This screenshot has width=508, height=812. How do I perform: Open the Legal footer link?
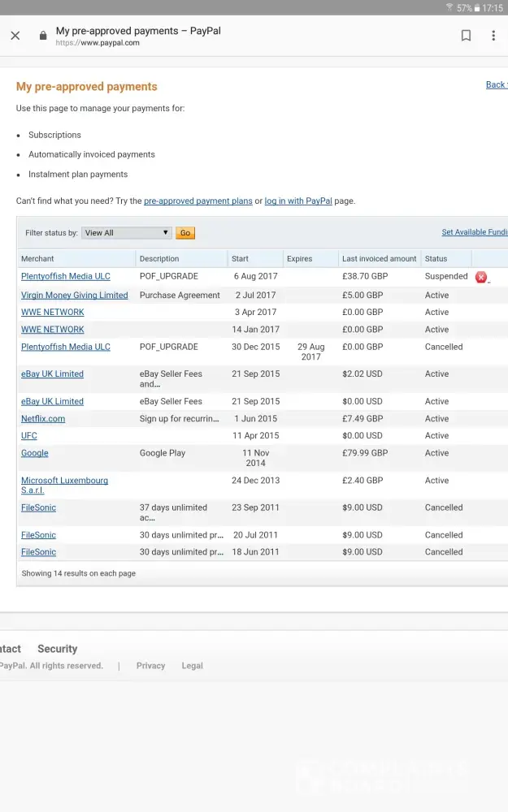[192, 666]
